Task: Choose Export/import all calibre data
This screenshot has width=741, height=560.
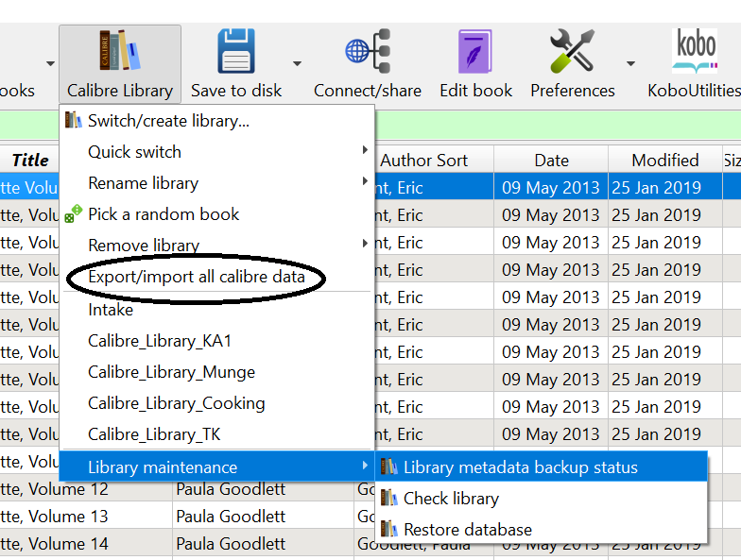Action: pyautogui.click(x=217, y=276)
